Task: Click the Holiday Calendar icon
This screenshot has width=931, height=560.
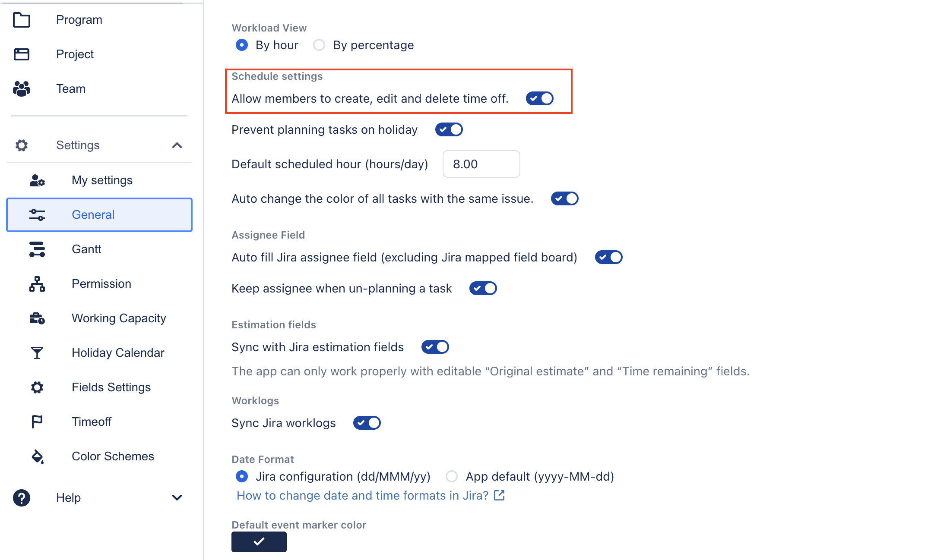Action: 37,353
